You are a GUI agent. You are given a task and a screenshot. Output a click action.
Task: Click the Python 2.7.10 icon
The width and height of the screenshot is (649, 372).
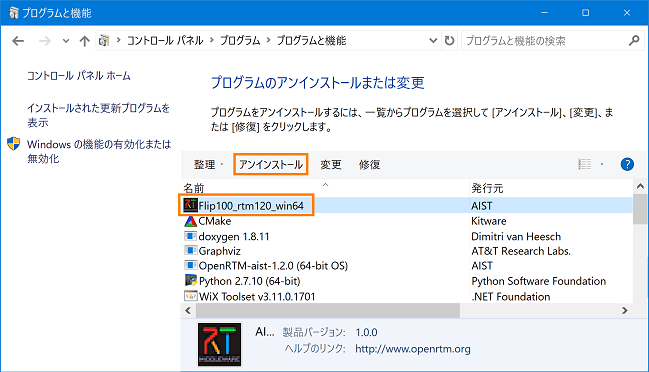click(190, 280)
